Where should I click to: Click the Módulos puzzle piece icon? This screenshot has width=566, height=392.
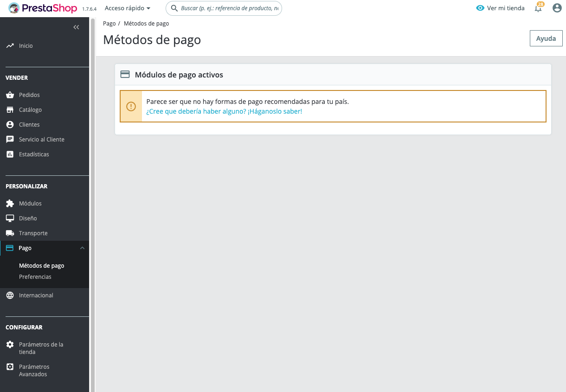coord(10,204)
